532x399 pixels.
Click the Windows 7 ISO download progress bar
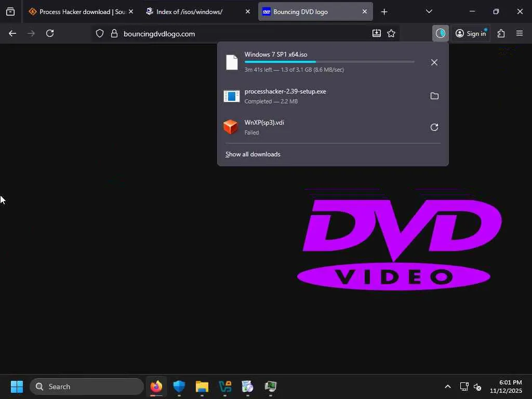(329, 62)
